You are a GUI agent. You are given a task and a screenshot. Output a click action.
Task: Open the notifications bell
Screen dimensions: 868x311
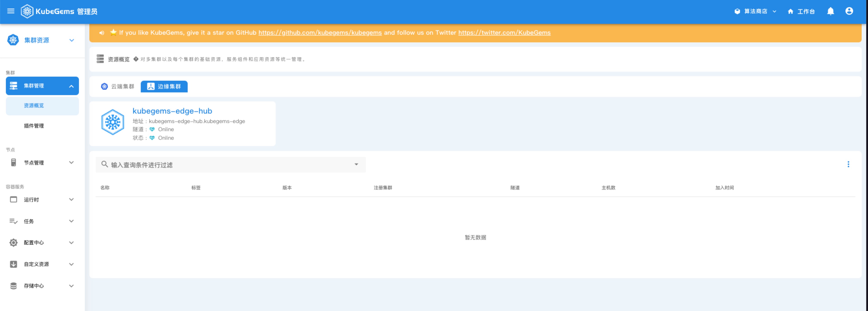830,11
